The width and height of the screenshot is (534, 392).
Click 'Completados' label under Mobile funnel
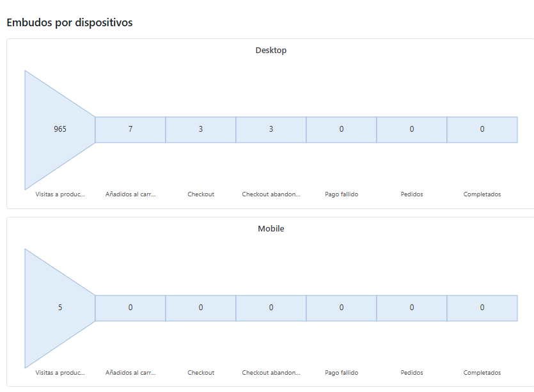click(x=482, y=373)
